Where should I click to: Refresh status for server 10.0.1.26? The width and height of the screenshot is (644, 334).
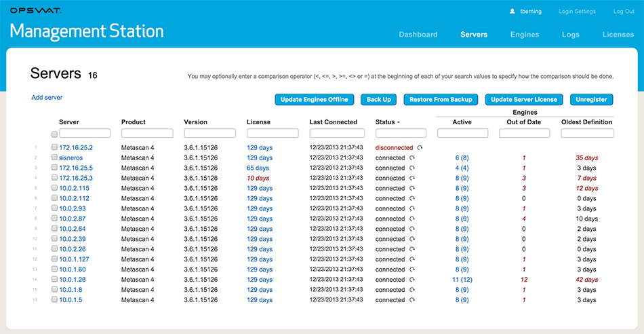pyautogui.click(x=412, y=280)
